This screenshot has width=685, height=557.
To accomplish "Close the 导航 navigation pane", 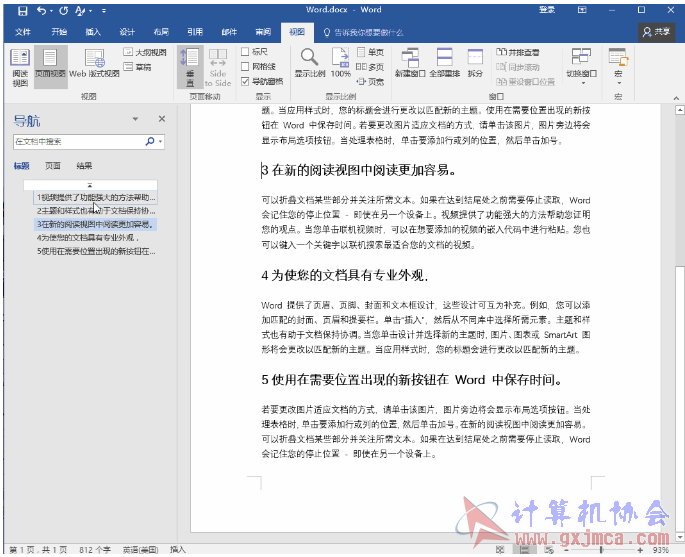I will (162, 119).
